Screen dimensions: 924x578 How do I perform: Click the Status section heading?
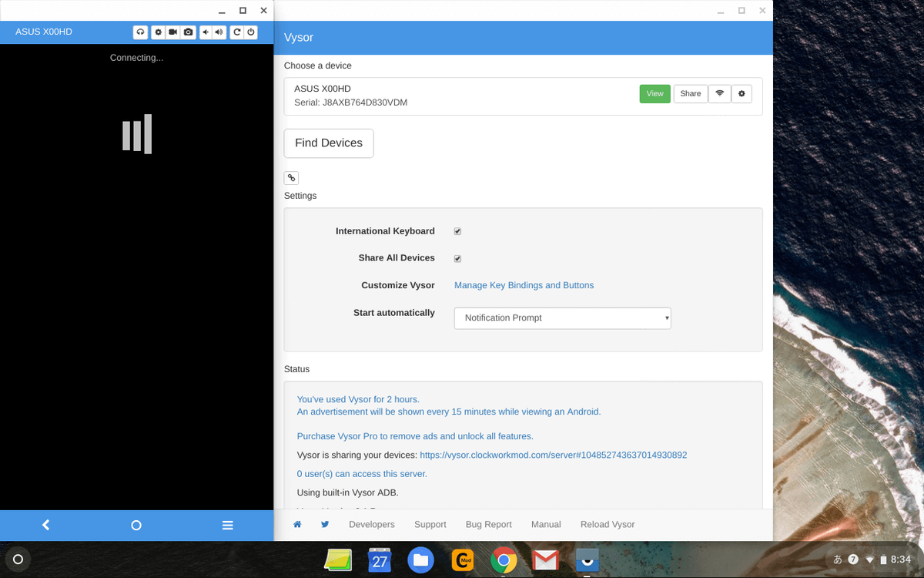click(x=296, y=369)
